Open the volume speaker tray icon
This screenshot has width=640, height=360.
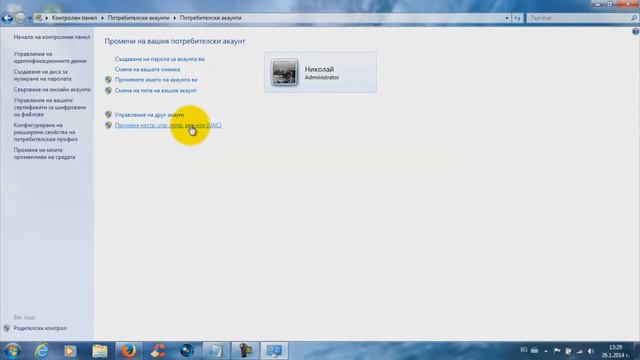pos(591,351)
